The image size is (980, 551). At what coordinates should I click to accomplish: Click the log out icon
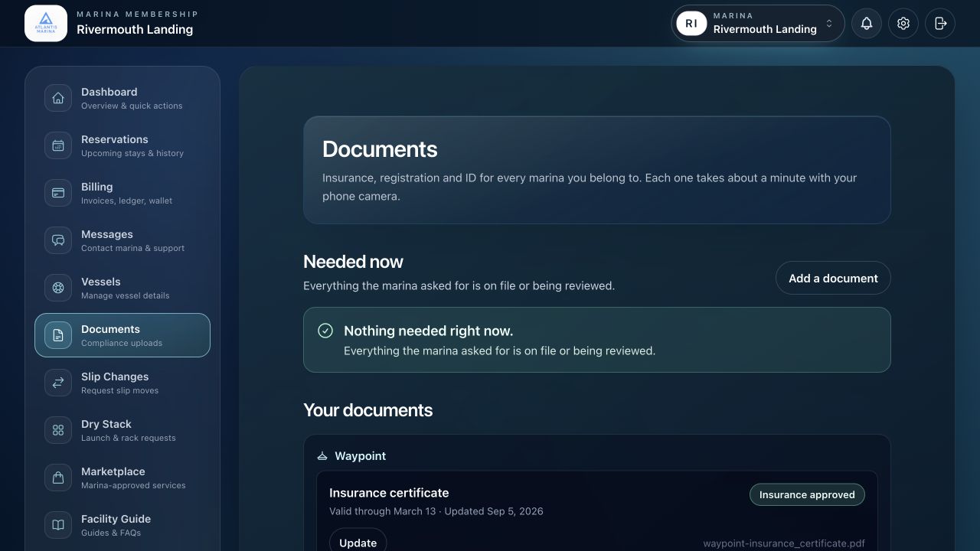click(x=940, y=24)
